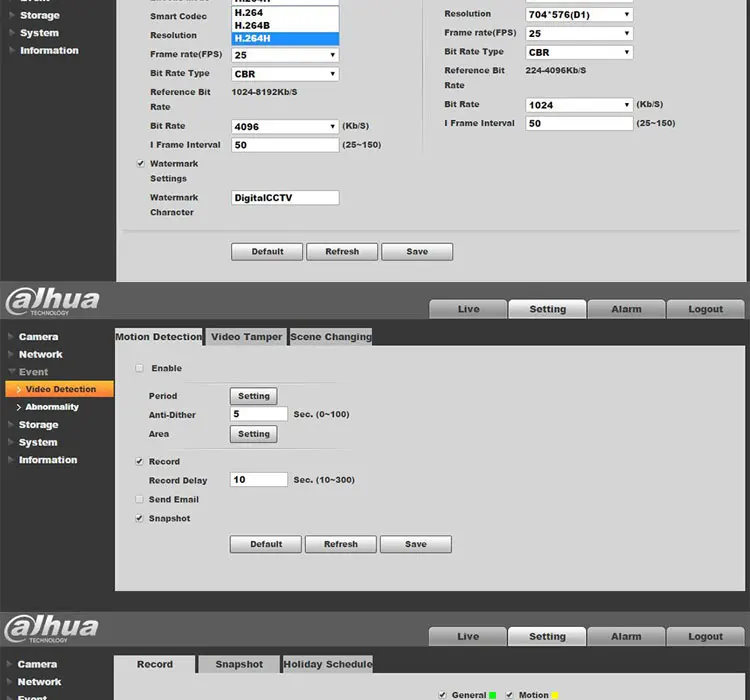Switch to the Video Tamper tab

point(246,337)
